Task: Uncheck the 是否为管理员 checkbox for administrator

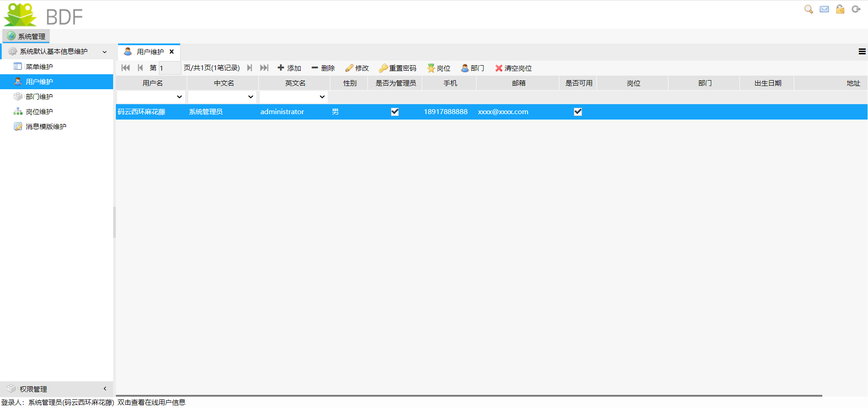Action: click(395, 111)
